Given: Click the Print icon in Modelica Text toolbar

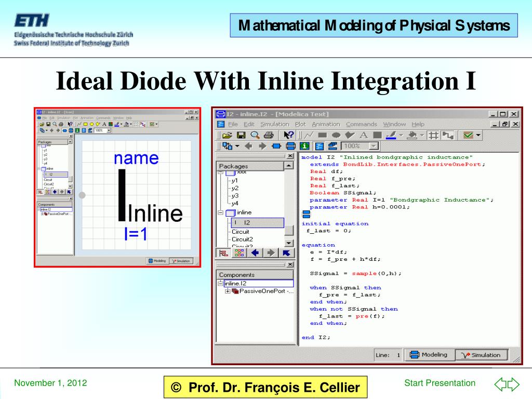Looking at the screenshot, I should click(x=269, y=136).
